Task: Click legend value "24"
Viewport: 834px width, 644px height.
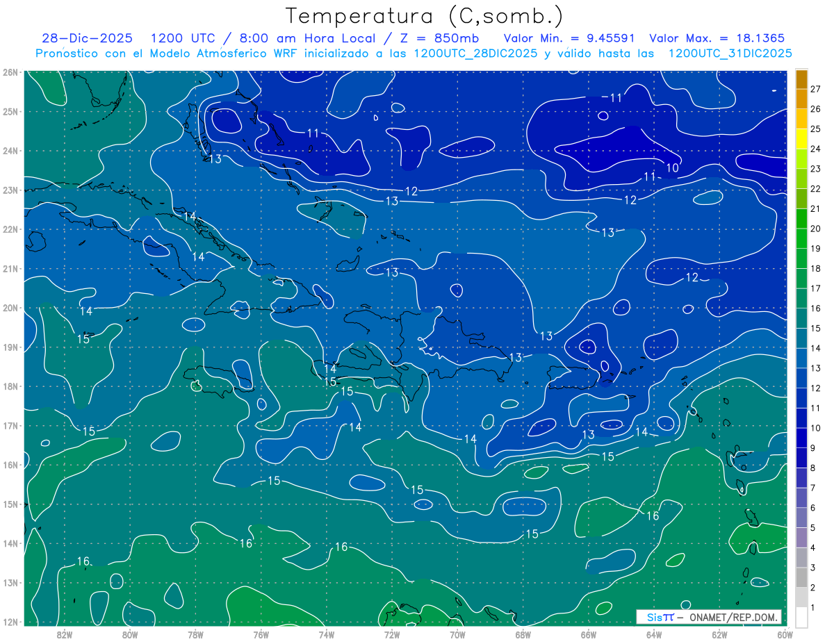Action: coord(815,149)
